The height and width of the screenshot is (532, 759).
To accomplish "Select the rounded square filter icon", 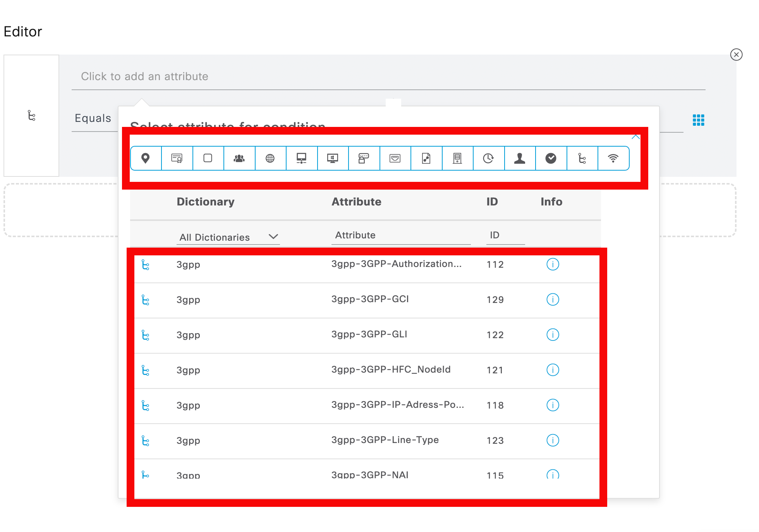I will (x=208, y=158).
